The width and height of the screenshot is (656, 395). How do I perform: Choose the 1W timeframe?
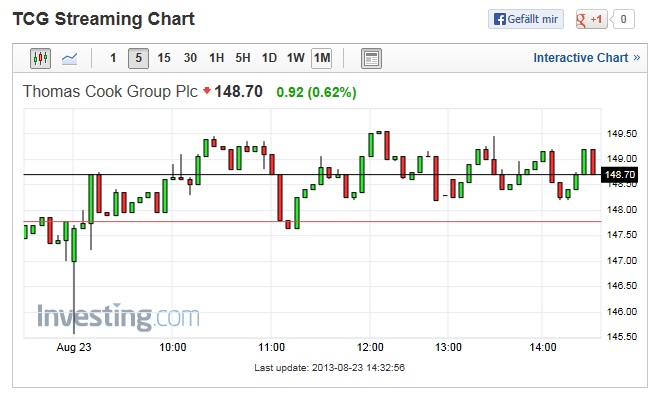coord(295,58)
